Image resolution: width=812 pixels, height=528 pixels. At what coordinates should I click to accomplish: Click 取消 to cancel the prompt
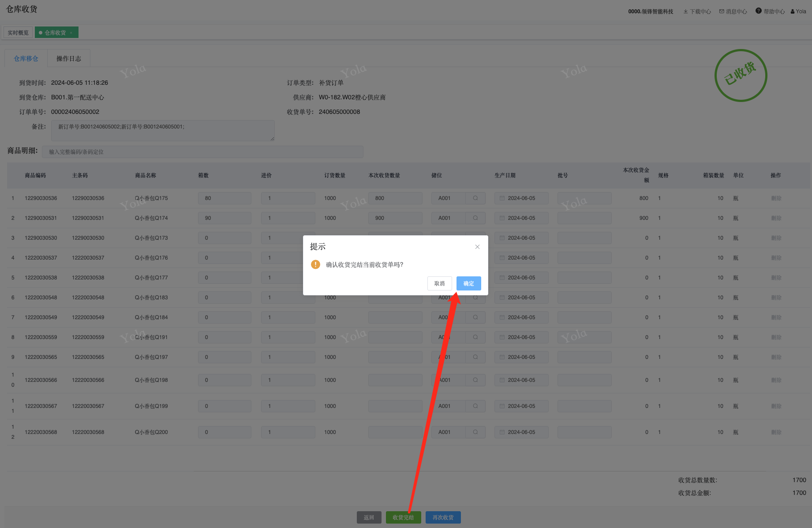439,283
